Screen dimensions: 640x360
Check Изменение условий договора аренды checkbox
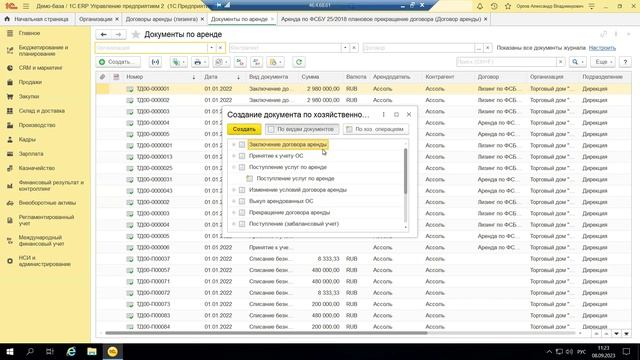[242, 190]
